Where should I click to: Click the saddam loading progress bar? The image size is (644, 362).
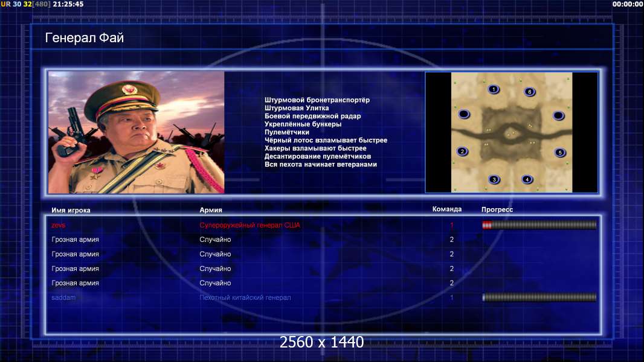539,297
